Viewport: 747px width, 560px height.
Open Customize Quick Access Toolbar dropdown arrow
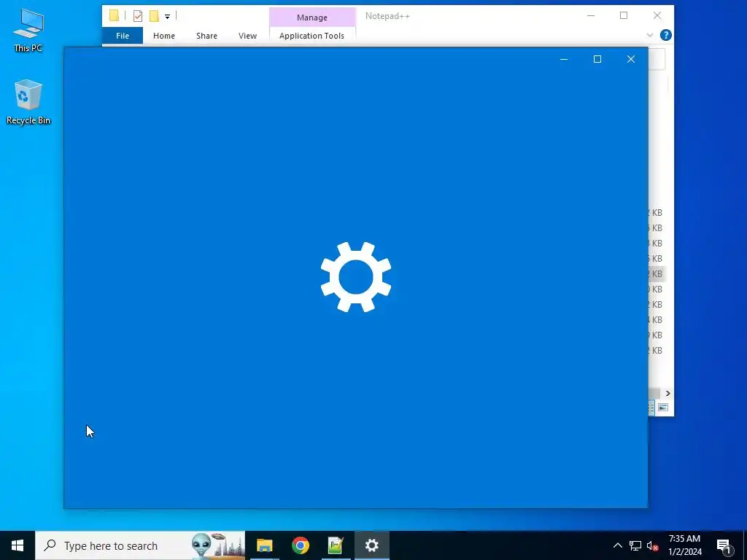point(167,17)
